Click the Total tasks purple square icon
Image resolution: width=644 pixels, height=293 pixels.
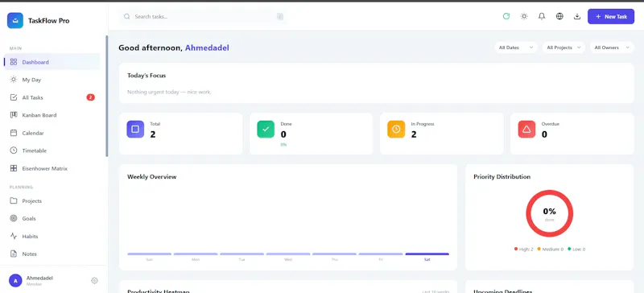[135, 129]
